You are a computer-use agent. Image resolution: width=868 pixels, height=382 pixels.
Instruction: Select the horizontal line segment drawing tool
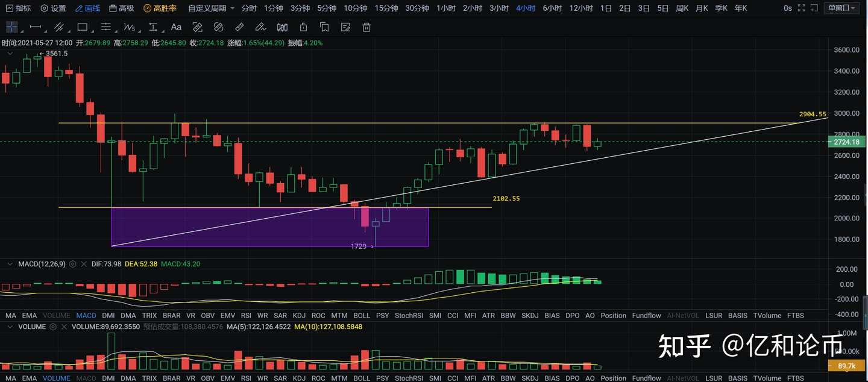tap(36, 27)
